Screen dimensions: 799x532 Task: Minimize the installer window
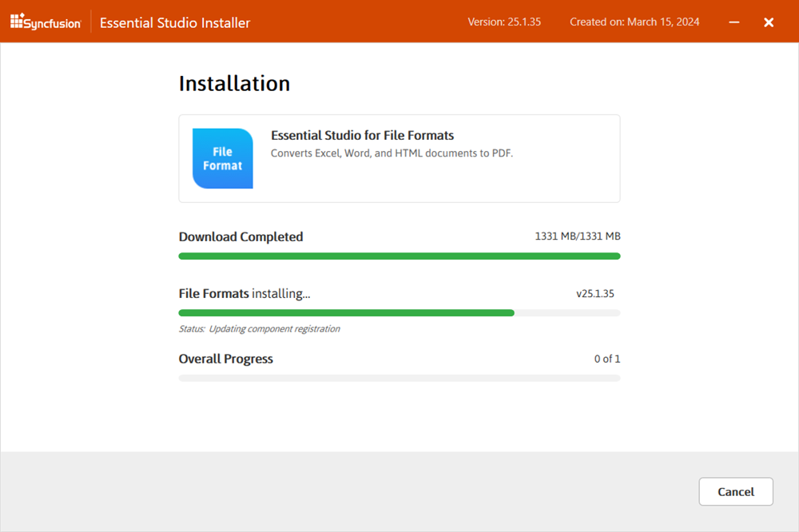click(734, 22)
